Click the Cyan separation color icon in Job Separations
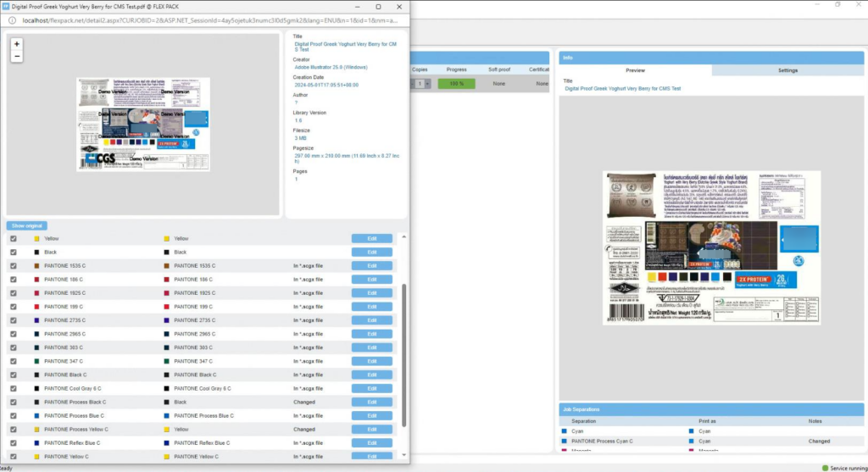The width and height of the screenshot is (868, 472). (x=565, y=431)
